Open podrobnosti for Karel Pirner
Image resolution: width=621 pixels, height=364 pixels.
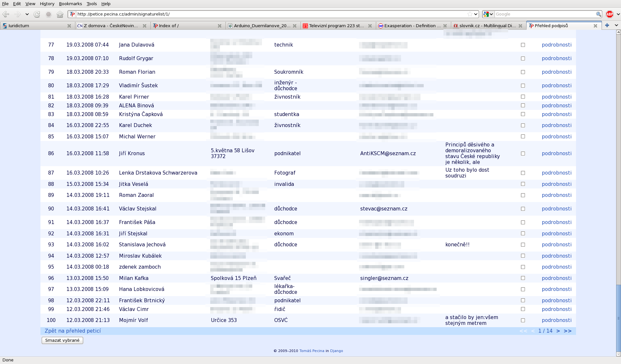pyautogui.click(x=556, y=97)
